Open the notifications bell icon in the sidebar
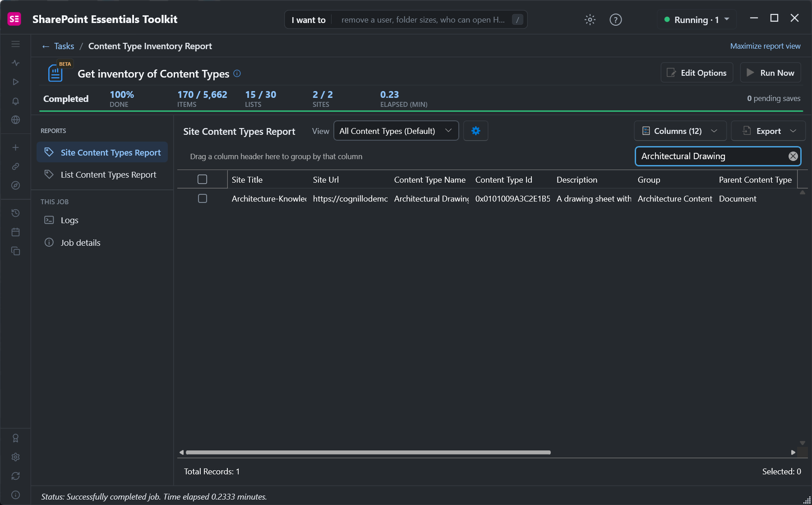This screenshot has width=812, height=505. [15, 101]
